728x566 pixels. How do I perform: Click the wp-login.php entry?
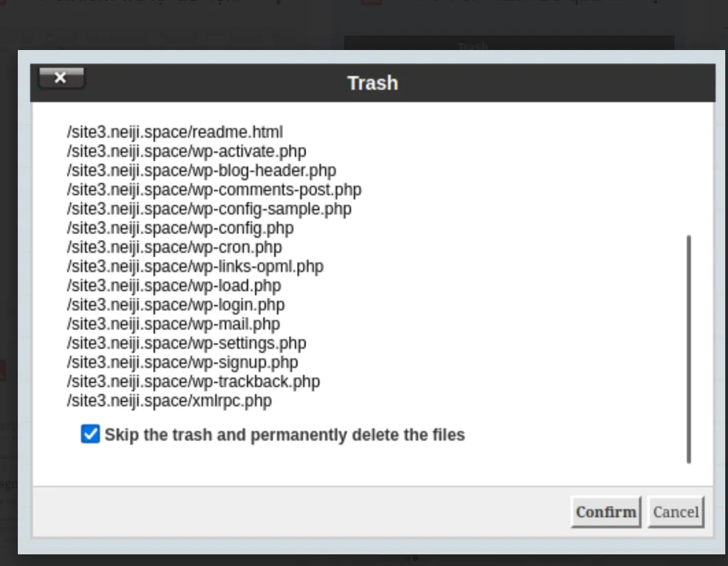[176, 305]
